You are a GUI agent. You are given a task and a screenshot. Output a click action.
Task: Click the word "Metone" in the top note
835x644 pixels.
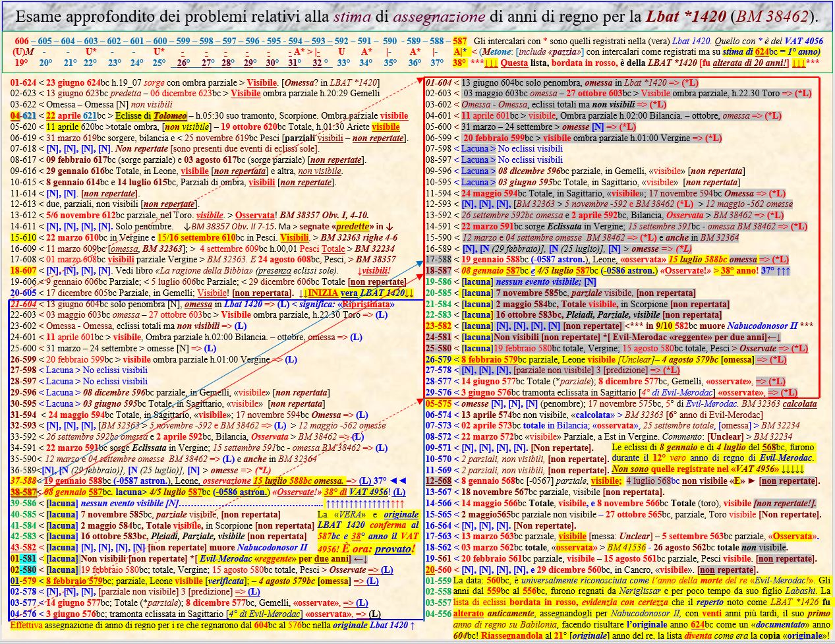point(496,51)
